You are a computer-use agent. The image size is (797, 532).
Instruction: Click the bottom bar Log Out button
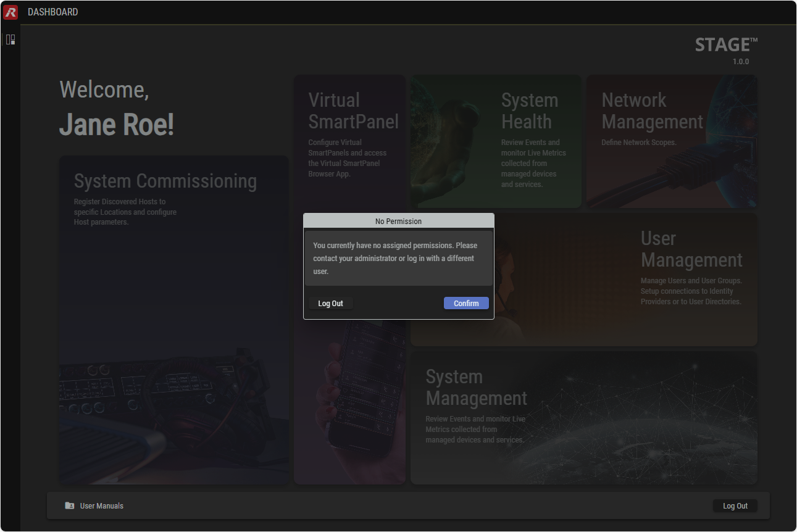point(735,505)
